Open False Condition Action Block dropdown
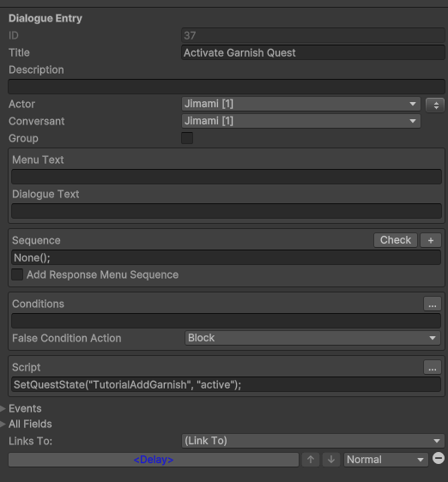The width and height of the screenshot is (448, 482). [312, 338]
